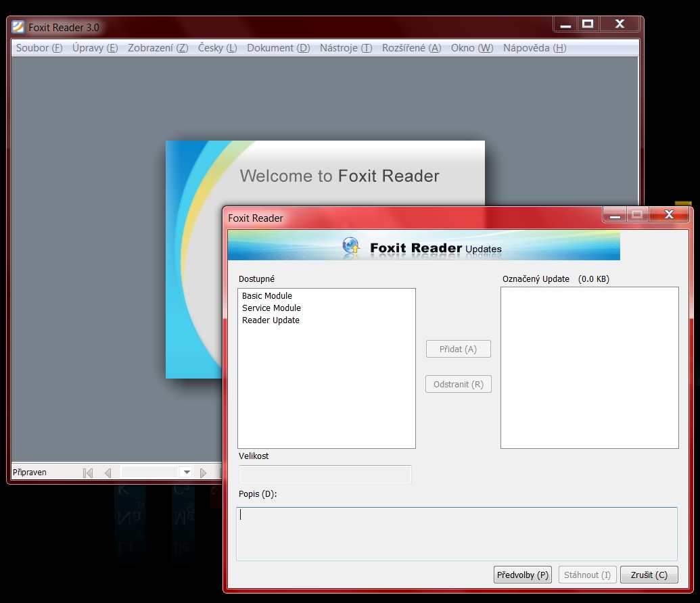Go to next page arrow icon

203,473
